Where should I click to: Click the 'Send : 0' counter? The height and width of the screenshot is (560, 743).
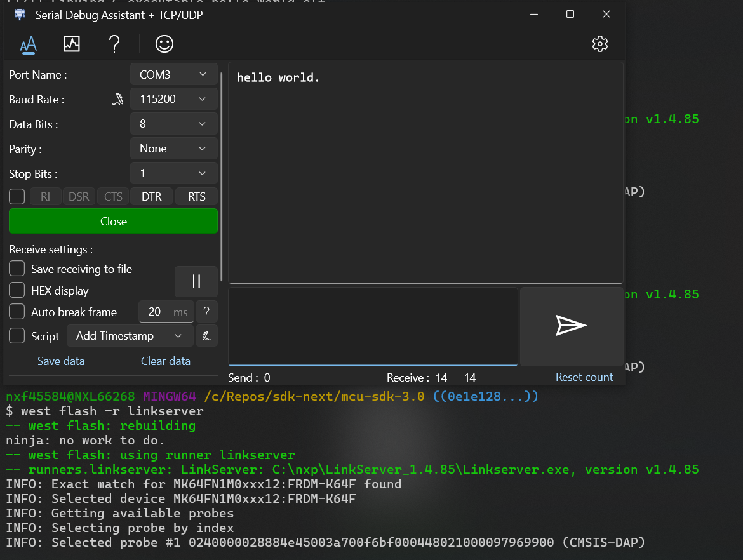pos(249,378)
